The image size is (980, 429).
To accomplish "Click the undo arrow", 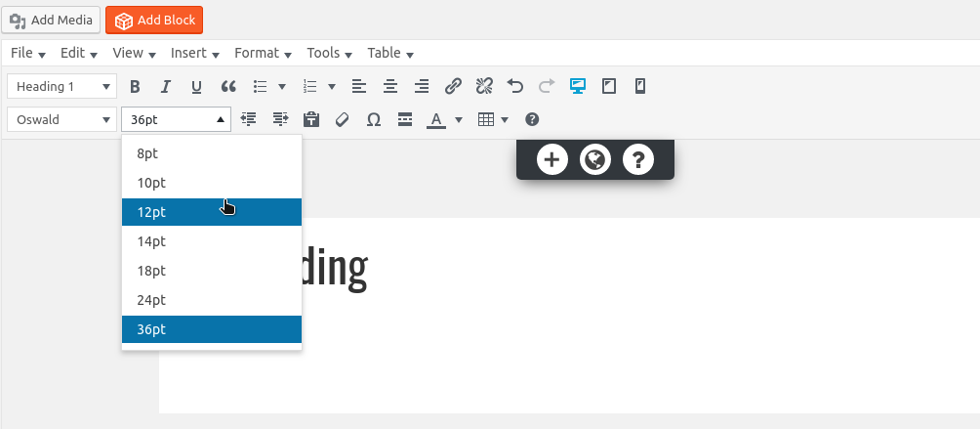I will click(x=515, y=87).
